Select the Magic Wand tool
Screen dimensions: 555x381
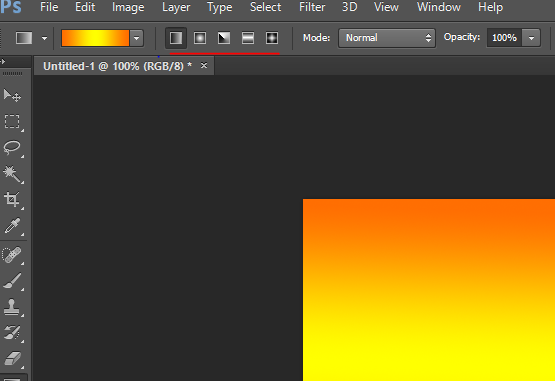tap(12, 174)
